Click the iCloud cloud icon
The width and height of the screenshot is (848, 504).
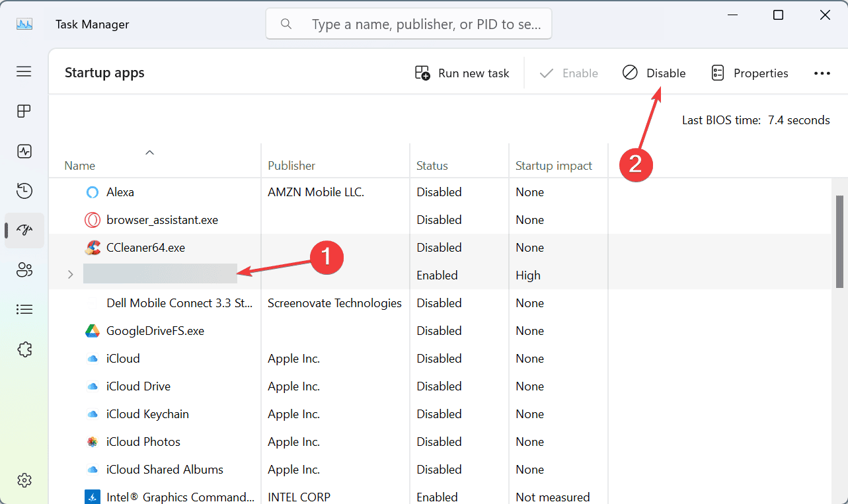[x=93, y=359]
